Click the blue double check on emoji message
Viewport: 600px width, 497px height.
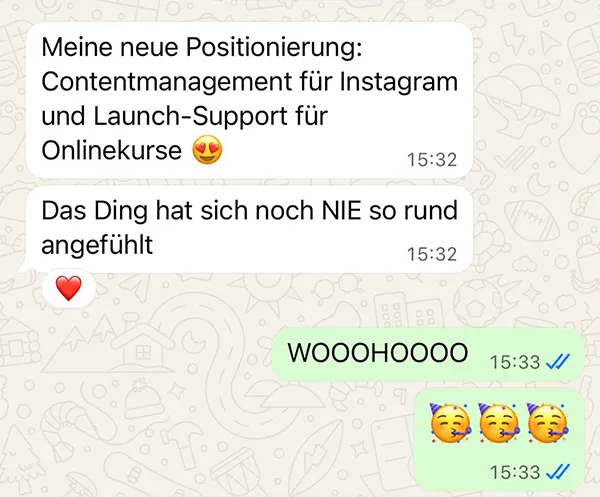[558, 472]
